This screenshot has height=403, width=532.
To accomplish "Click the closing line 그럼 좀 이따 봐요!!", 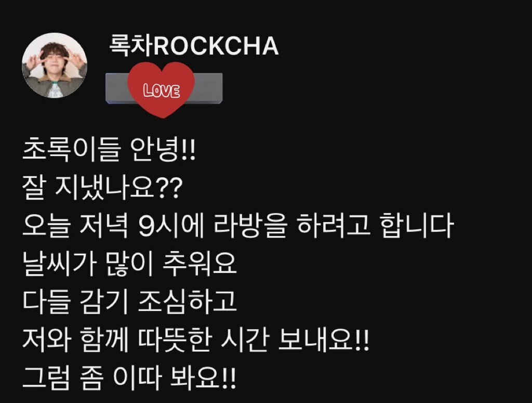I will (x=129, y=377).
